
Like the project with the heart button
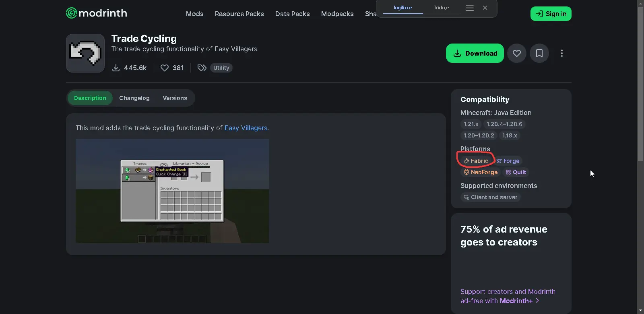click(517, 53)
